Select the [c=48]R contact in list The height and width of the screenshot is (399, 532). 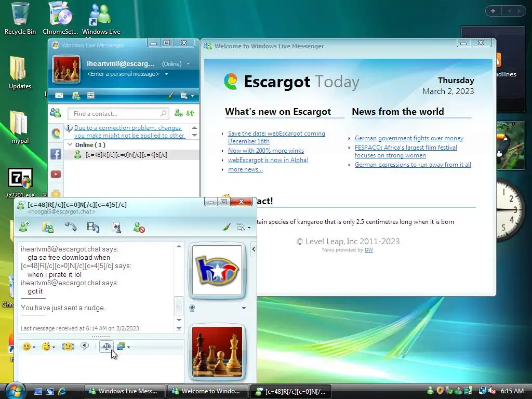point(131,155)
